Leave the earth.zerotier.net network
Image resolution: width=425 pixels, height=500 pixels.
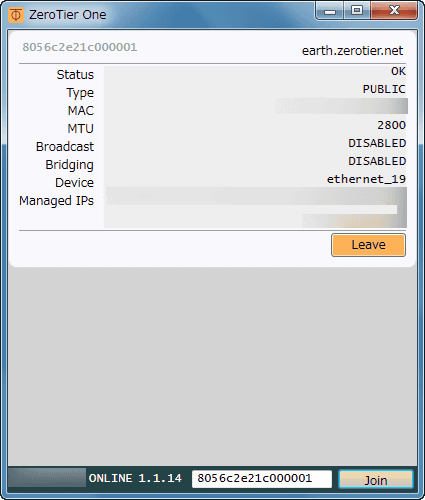(368, 245)
